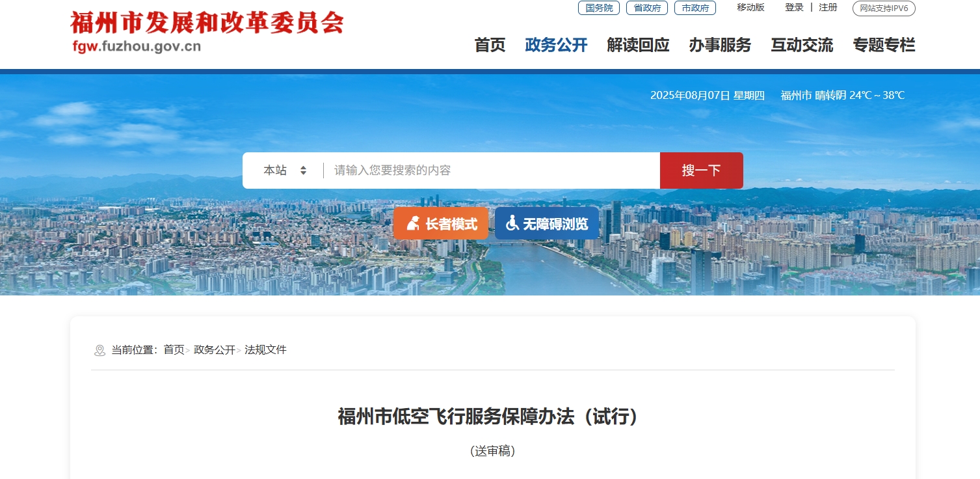
Task: Click the 登录 login link
Action: click(x=794, y=8)
